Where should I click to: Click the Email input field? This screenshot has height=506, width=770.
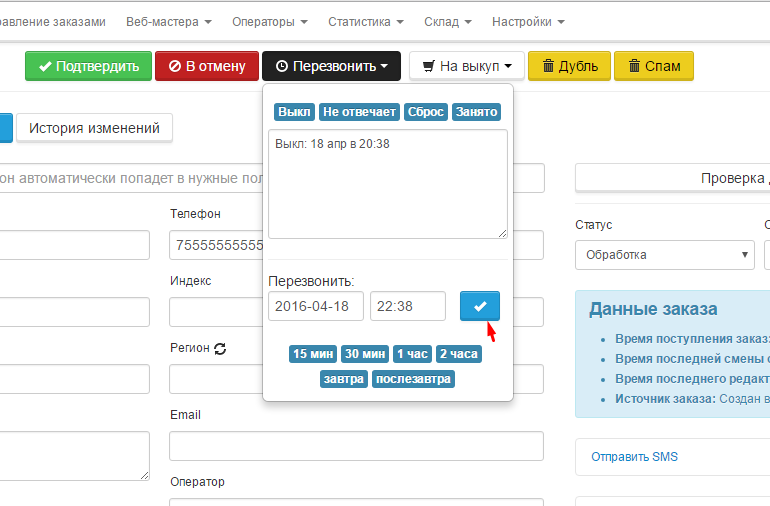(x=357, y=446)
